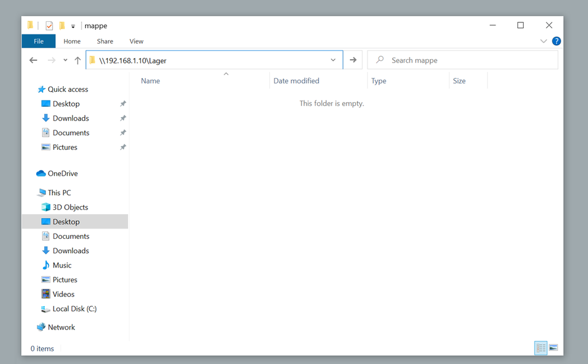Open the Recent locations dropdown arrow

65,60
